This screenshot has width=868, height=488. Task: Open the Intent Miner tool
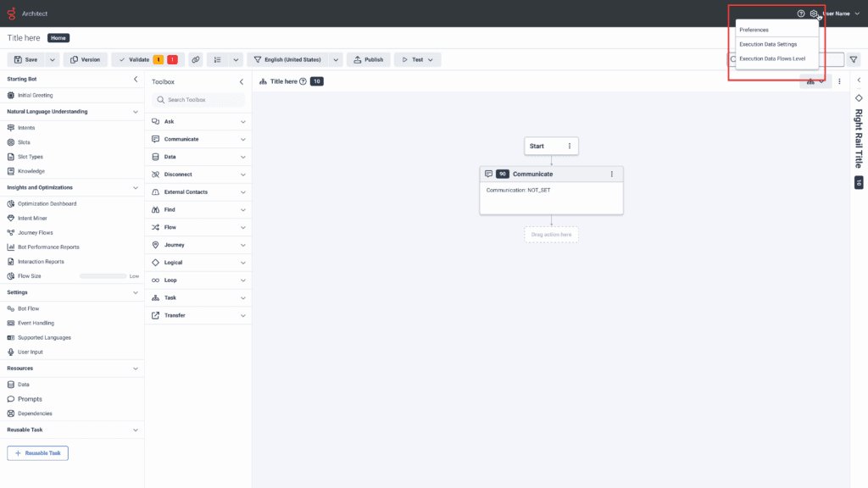(39, 218)
